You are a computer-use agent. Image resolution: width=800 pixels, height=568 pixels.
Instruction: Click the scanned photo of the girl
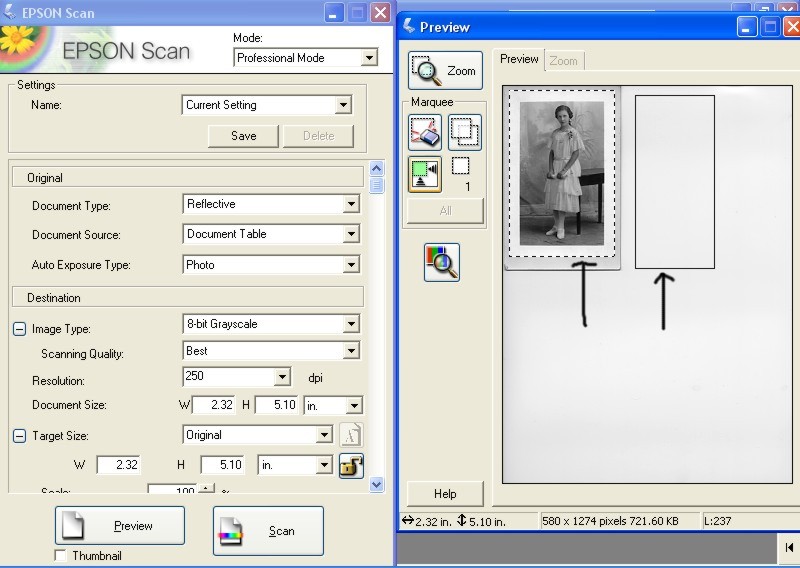562,174
